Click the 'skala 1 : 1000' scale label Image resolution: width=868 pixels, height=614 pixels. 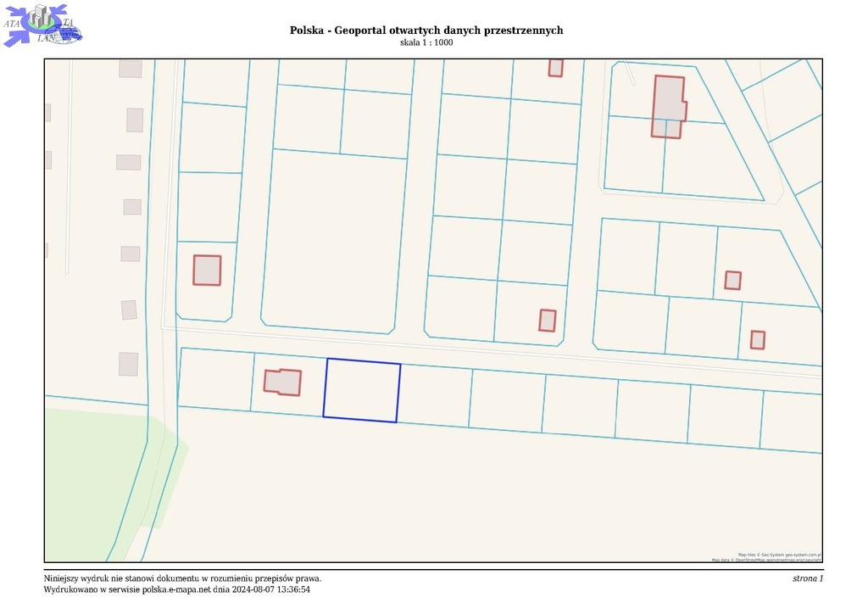point(426,42)
